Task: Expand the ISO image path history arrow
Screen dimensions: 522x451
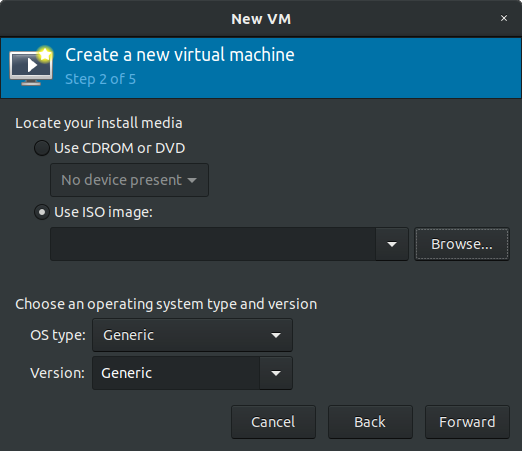Action: point(392,244)
